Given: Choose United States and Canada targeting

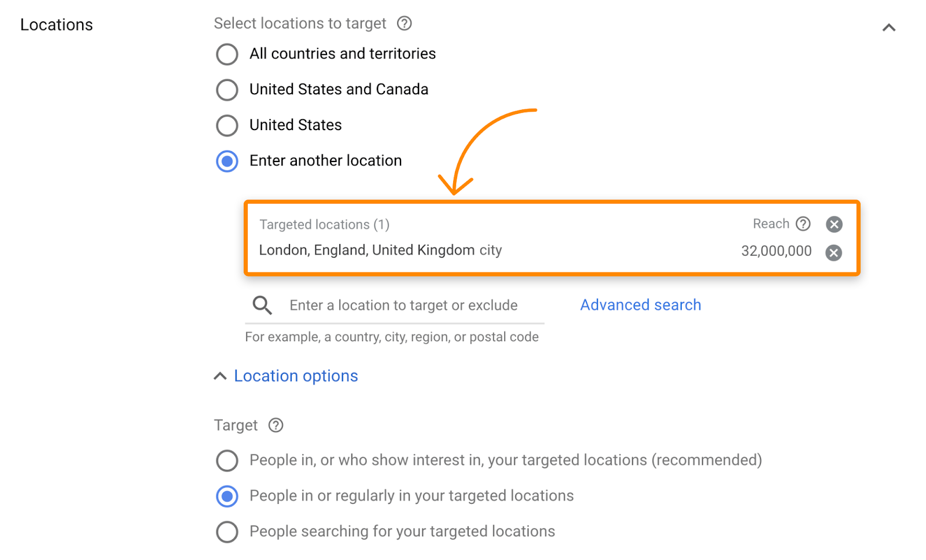Looking at the screenshot, I should click(x=227, y=90).
